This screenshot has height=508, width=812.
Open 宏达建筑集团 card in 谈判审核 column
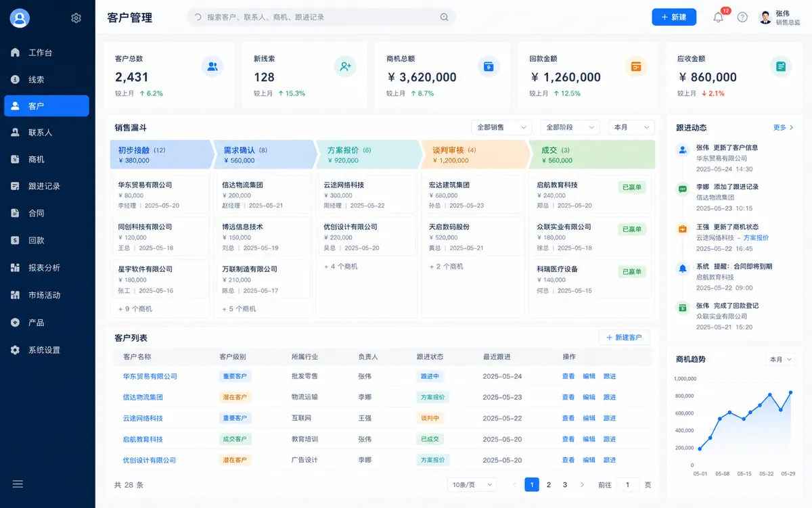472,195
